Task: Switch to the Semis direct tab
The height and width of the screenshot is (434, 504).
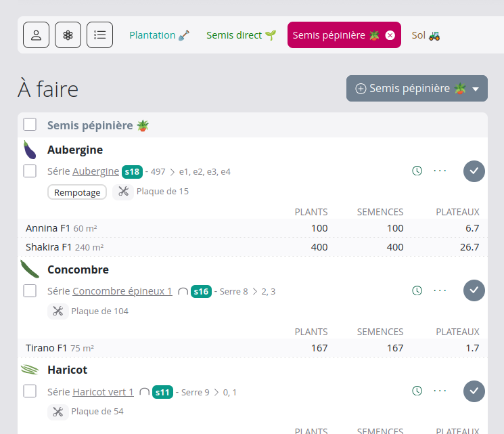Action: point(241,35)
